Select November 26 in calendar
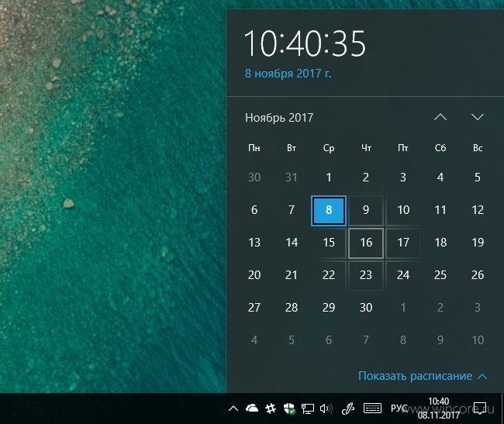 (478, 275)
